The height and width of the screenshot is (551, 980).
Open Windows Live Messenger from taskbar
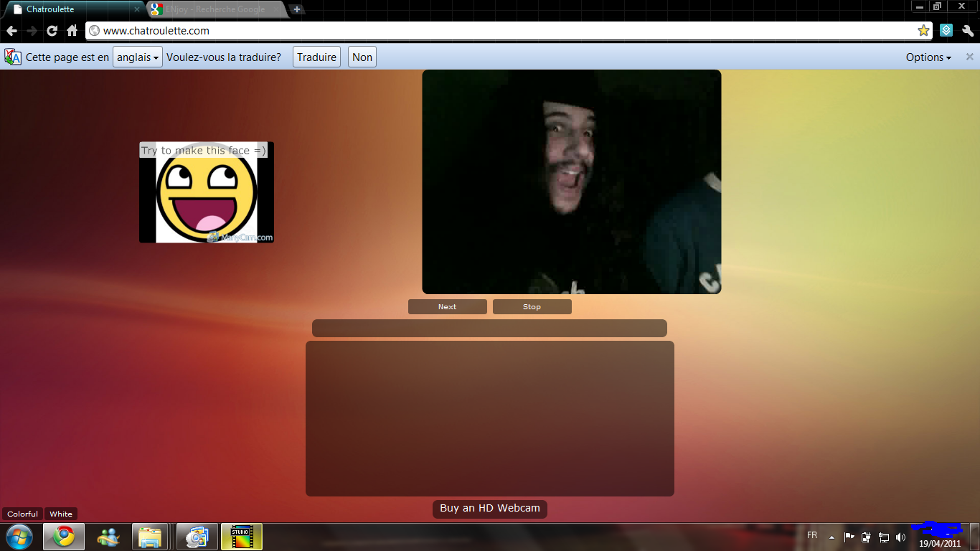click(x=108, y=537)
